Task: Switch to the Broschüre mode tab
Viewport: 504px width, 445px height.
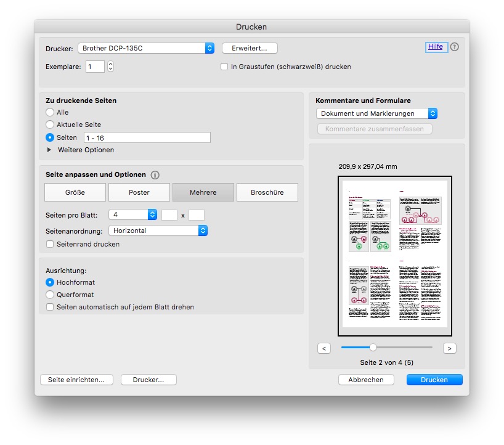Action: 267,192
